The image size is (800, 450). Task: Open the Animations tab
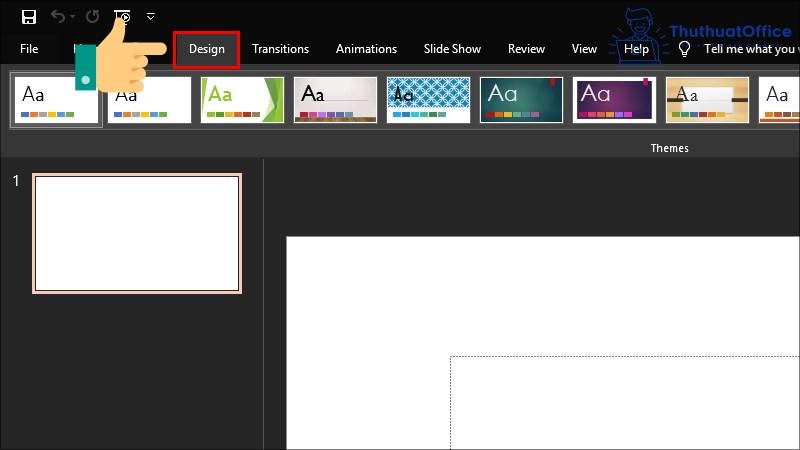click(x=366, y=49)
